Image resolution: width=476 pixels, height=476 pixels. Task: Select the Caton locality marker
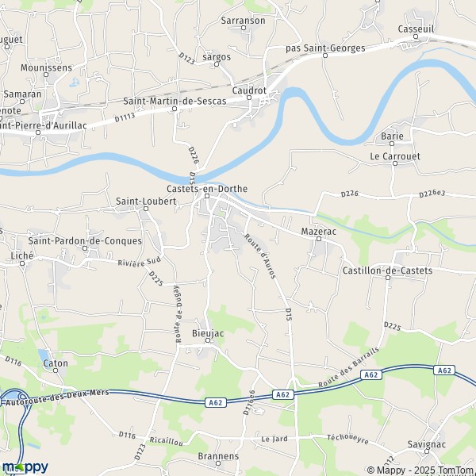click(x=56, y=370)
